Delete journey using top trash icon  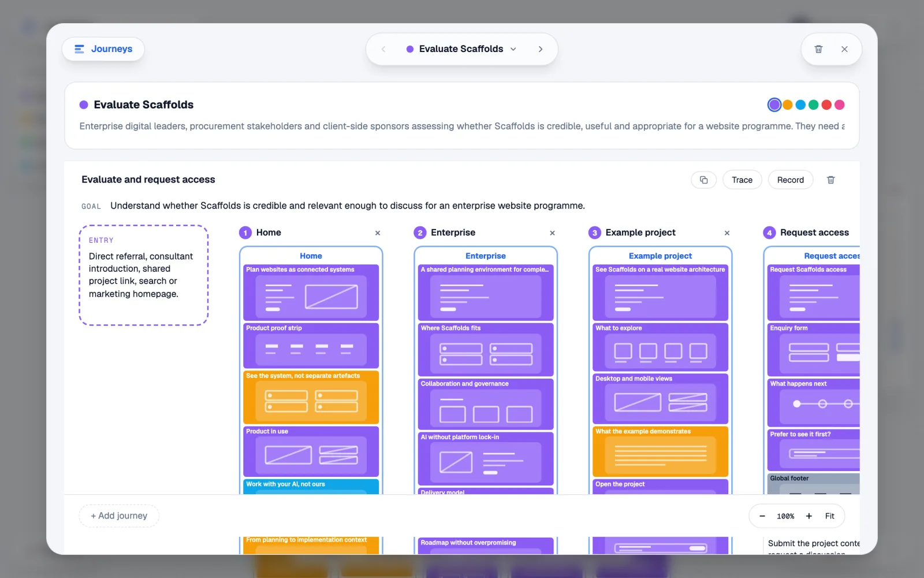pyautogui.click(x=818, y=49)
